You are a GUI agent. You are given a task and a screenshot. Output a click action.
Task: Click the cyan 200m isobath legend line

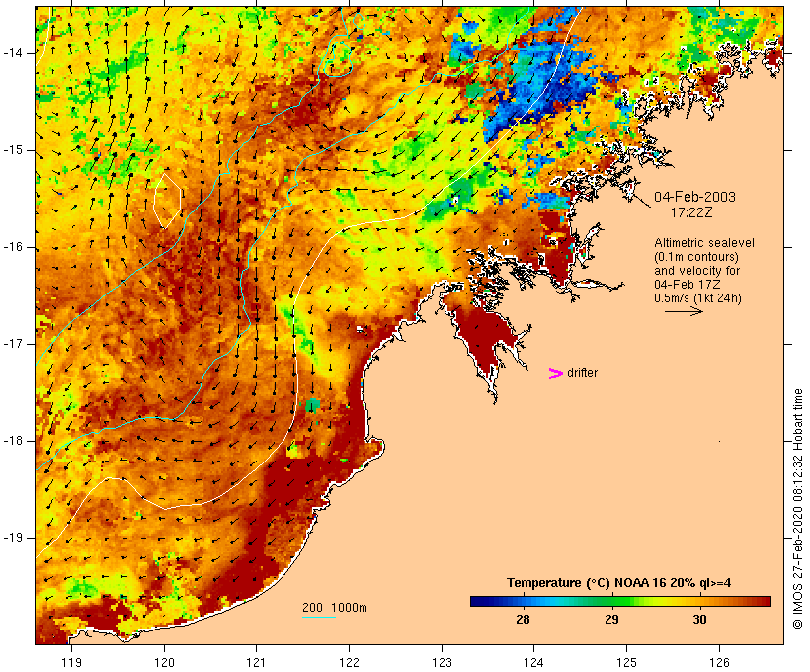click(x=319, y=617)
